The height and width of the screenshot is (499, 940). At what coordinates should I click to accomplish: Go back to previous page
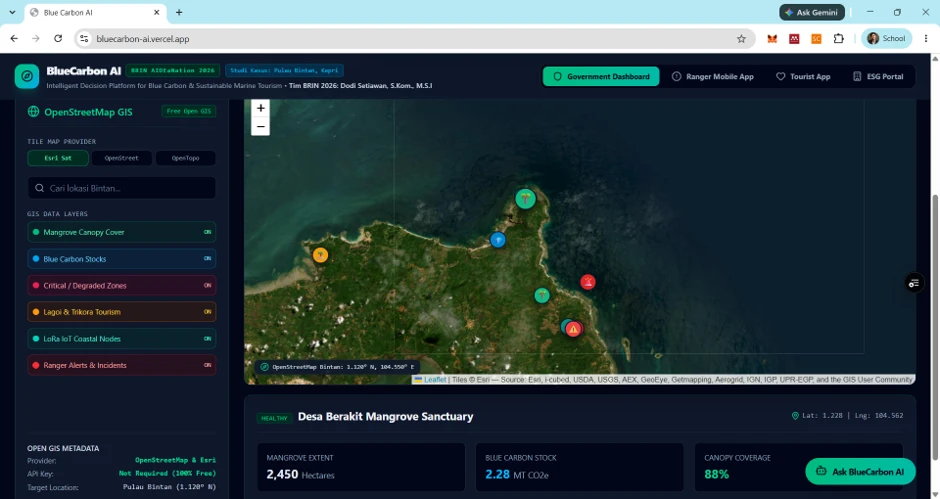tap(14, 38)
